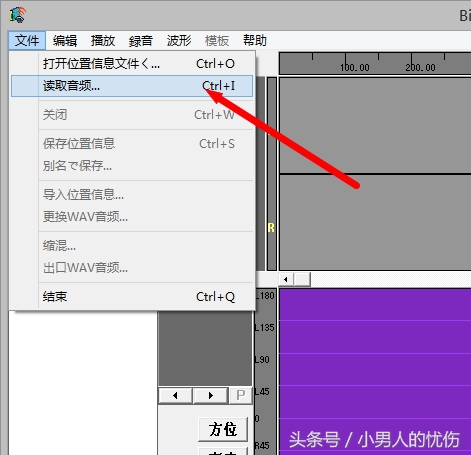Click the upper waveform channel area
This screenshot has width=471, height=455.
point(375,125)
